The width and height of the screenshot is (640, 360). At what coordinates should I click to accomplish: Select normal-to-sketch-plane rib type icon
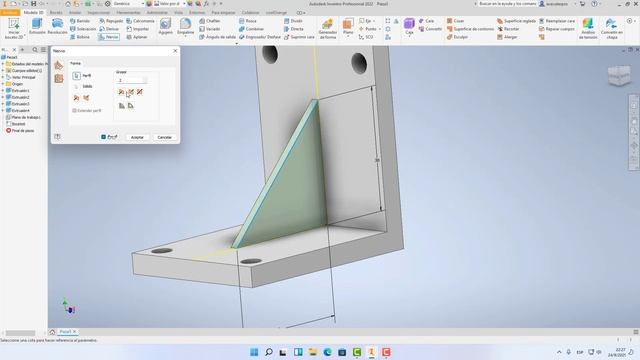(59, 65)
